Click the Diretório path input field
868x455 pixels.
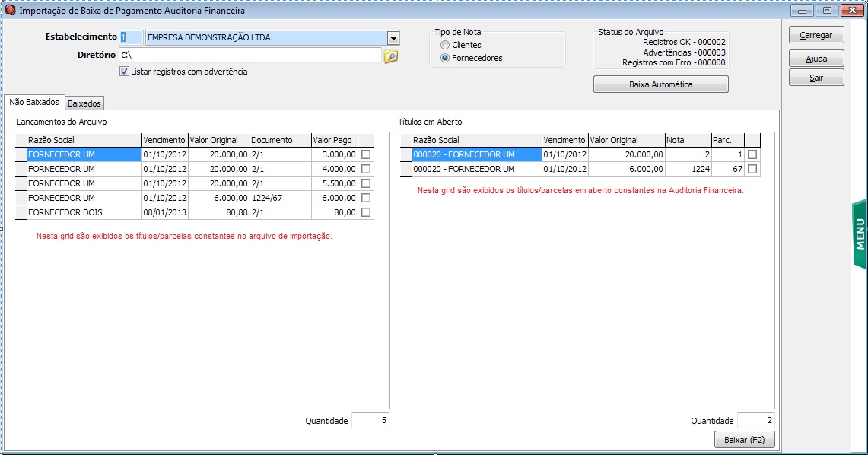[x=250, y=56]
